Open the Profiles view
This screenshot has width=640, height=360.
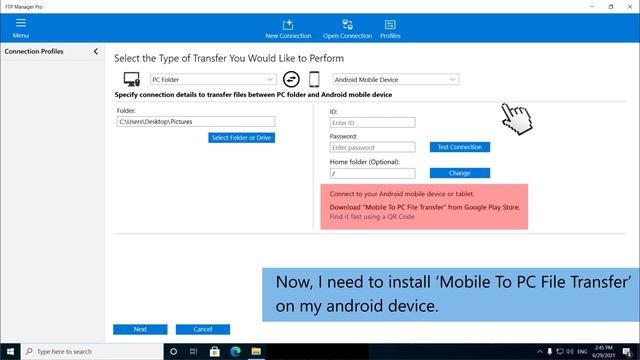pyautogui.click(x=390, y=29)
